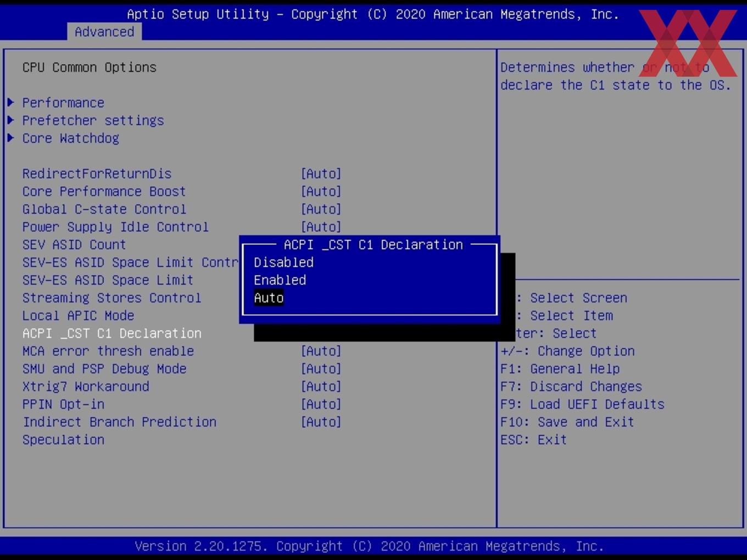Click Version 2.20.1275 footer text
Viewport: 747px width, 560px height.
(x=369, y=546)
